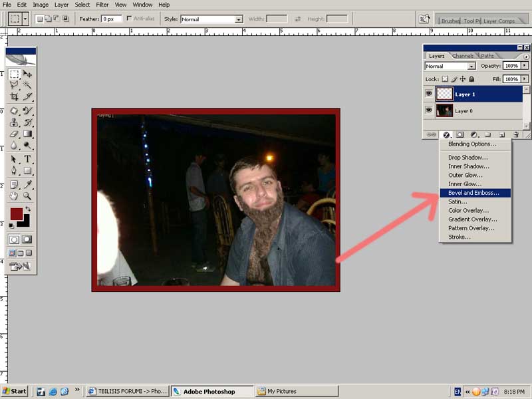This screenshot has height=399, width=532.
Task: Click Add layer mask icon
Action: click(460, 135)
